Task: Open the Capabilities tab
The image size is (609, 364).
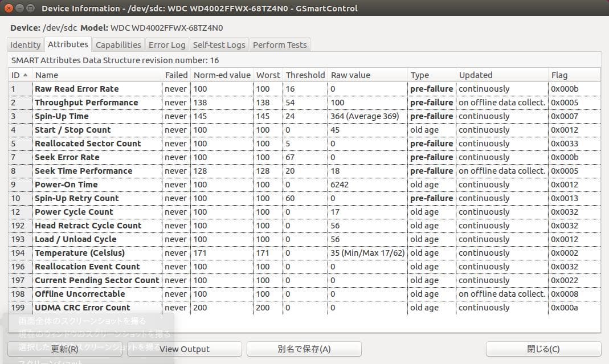Action: tap(118, 45)
